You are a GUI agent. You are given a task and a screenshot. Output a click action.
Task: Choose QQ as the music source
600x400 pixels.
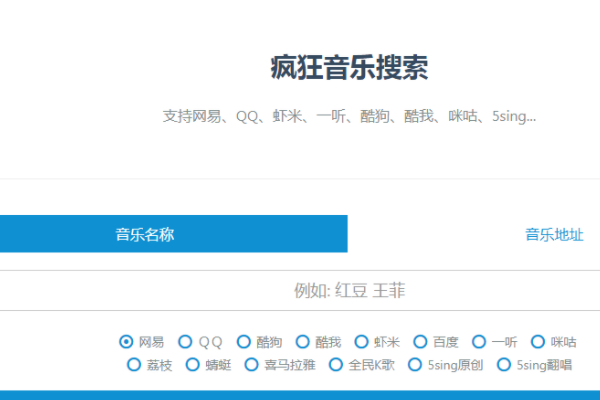[x=185, y=342]
